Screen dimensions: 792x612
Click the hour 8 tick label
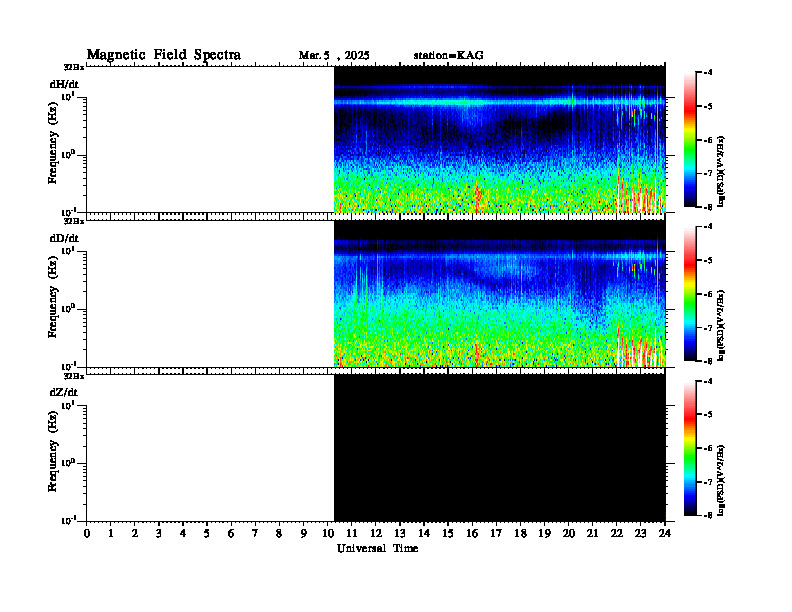point(279,534)
